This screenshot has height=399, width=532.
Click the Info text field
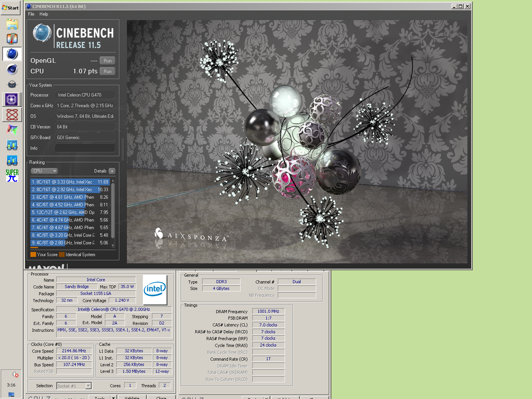coord(85,148)
